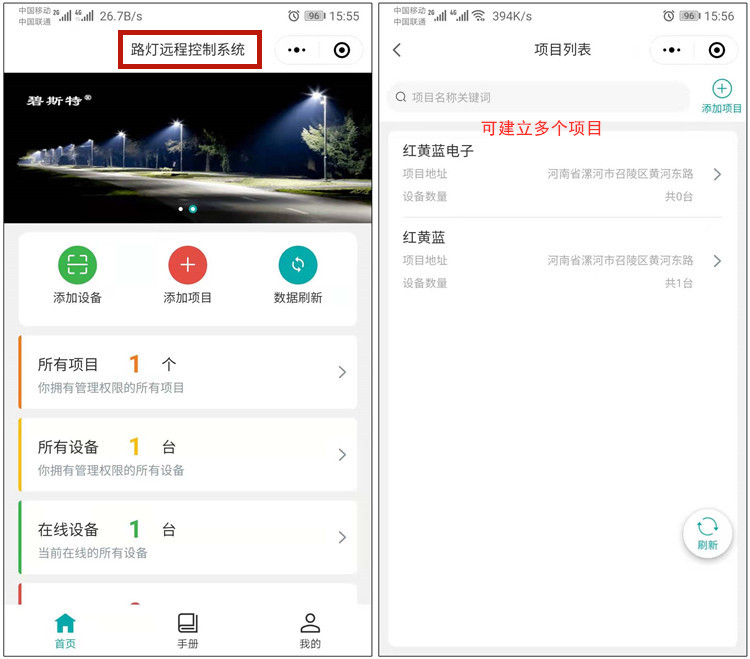Tap the teal 数据刷新 refresh icon

point(298,265)
